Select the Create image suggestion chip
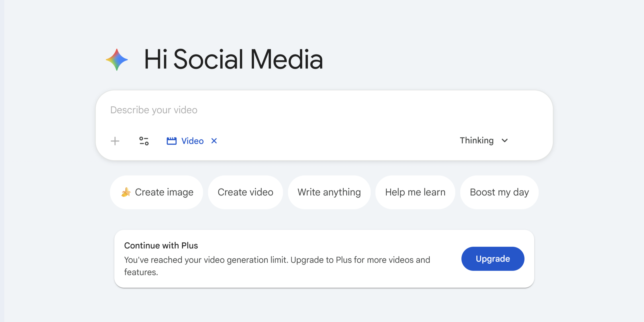Viewport: 644px width, 322px height. [164, 192]
